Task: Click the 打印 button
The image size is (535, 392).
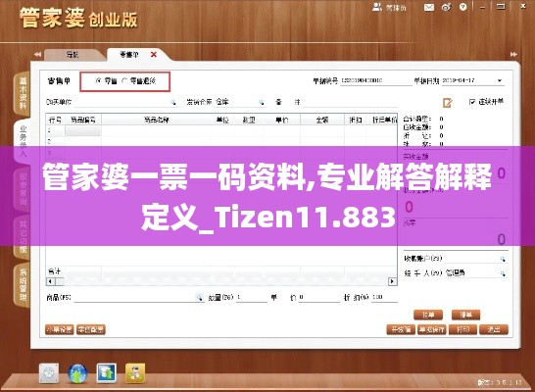Action: tap(462, 329)
